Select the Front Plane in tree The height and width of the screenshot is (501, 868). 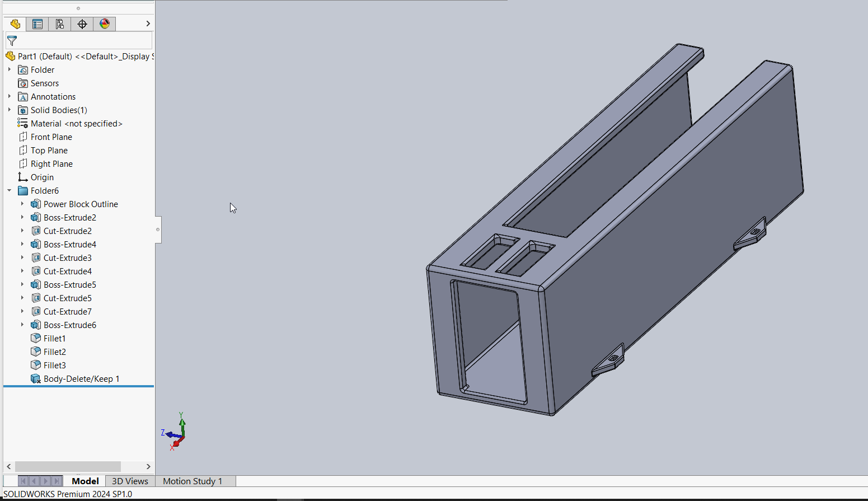[x=51, y=137]
